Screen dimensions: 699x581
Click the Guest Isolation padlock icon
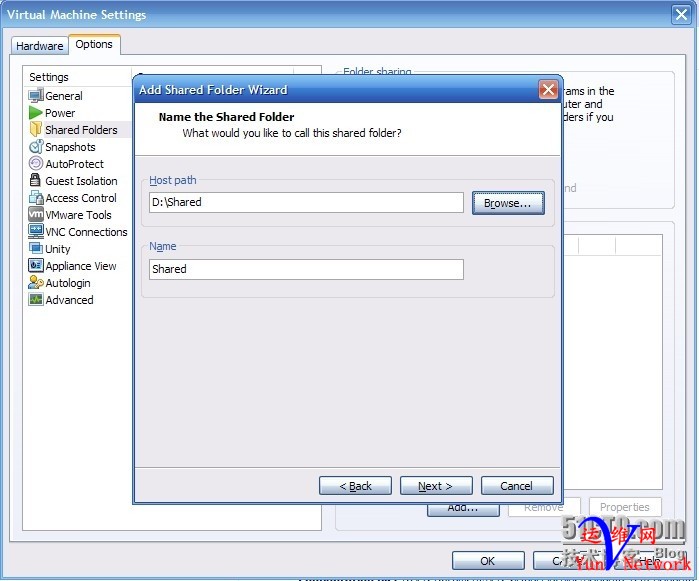pyautogui.click(x=35, y=180)
